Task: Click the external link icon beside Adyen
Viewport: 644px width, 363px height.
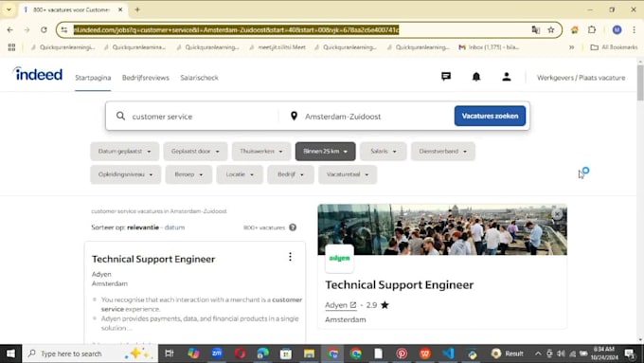Action: pyautogui.click(x=353, y=305)
